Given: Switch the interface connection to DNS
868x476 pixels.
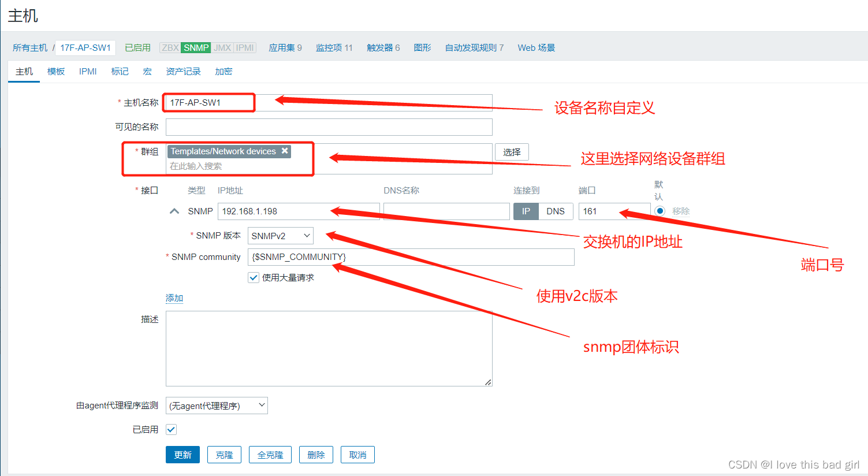Looking at the screenshot, I should (x=556, y=211).
